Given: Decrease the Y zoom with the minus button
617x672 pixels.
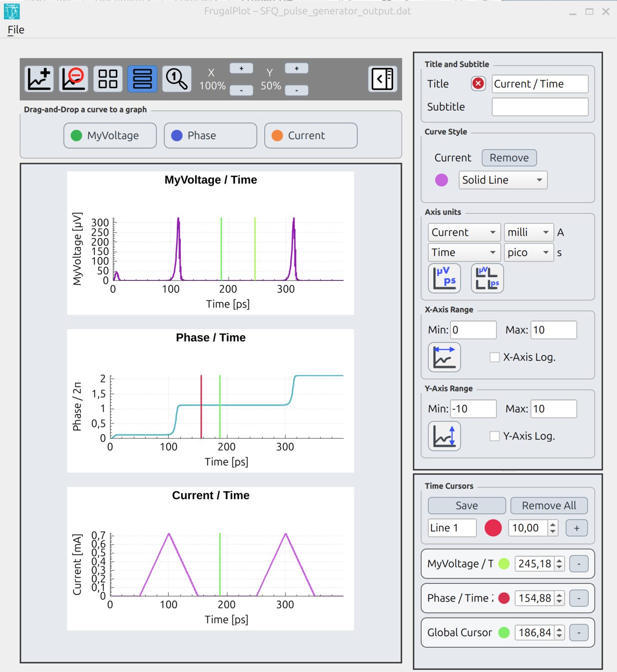Looking at the screenshot, I should [297, 90].
